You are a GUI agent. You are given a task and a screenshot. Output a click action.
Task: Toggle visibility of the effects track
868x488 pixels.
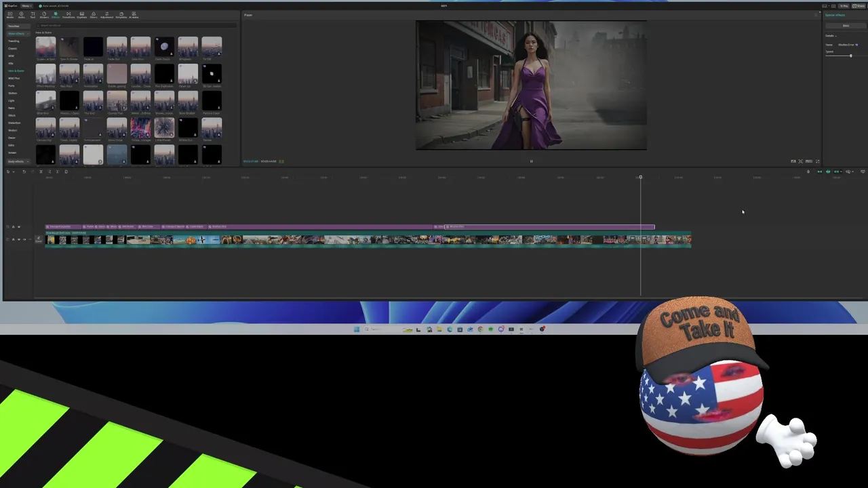(19, 227)
